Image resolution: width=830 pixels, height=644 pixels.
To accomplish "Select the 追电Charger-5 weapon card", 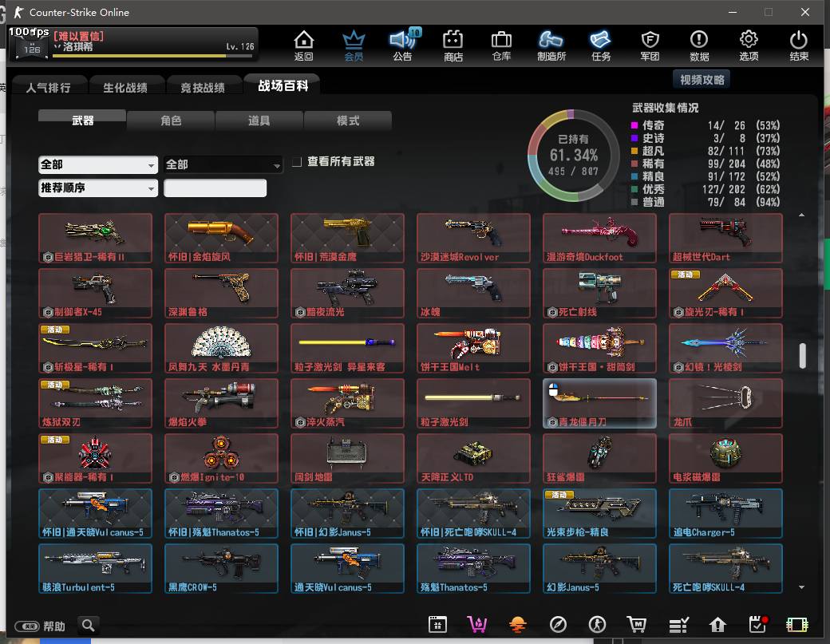I will pos(725,513).
